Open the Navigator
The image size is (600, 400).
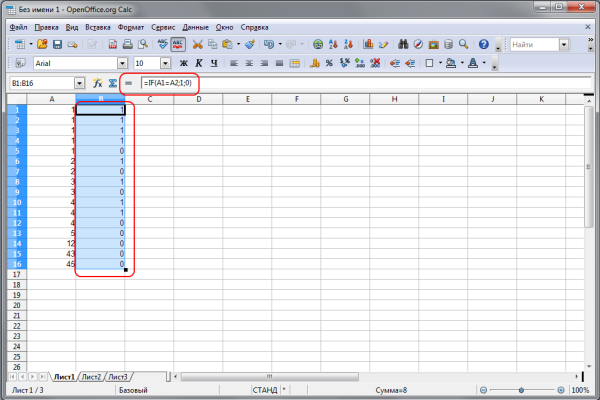418,44
